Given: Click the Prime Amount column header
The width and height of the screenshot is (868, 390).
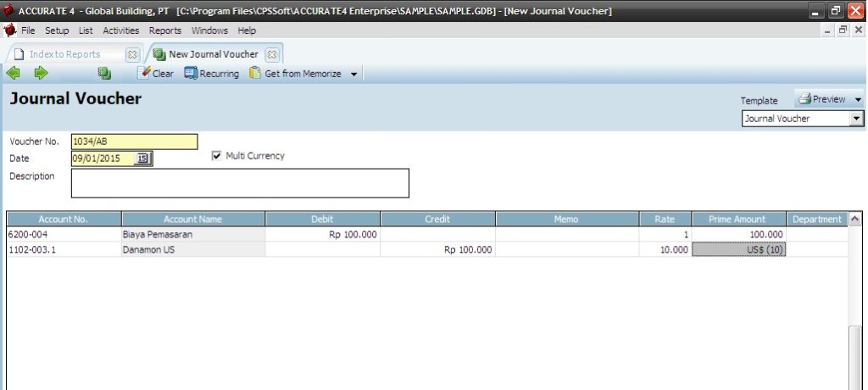Looking at the screenshot, I should 738,219.
